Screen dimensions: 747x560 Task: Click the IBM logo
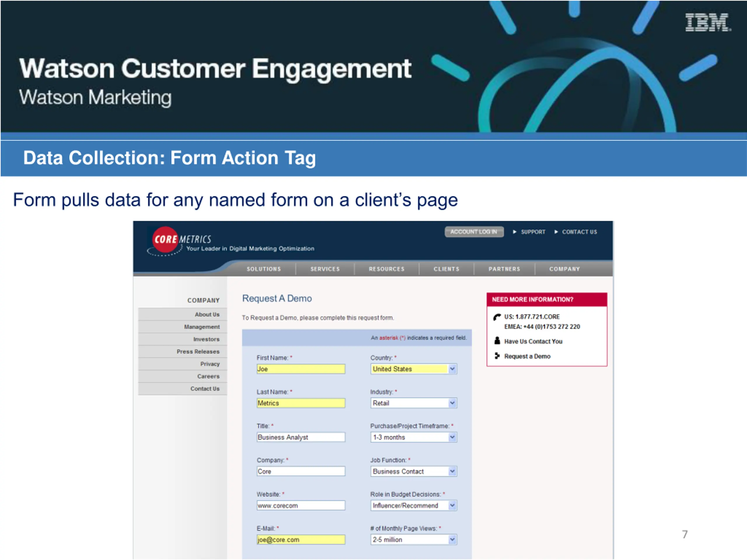(708, 22)
